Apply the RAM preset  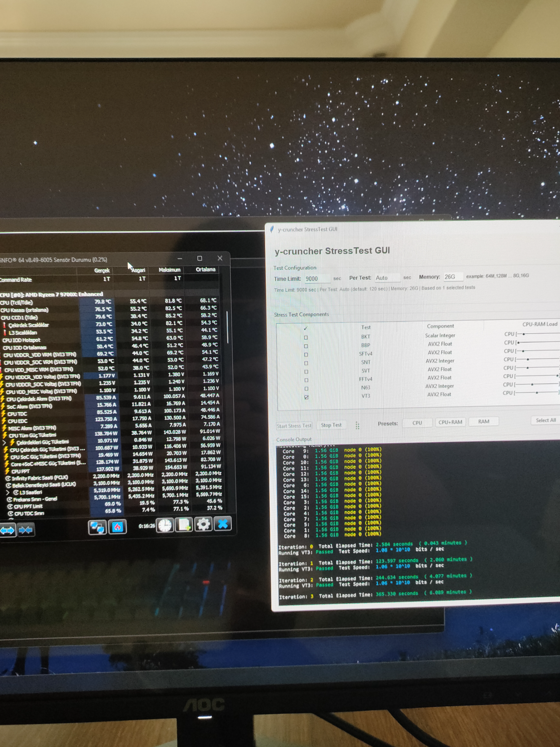point(484,422)
